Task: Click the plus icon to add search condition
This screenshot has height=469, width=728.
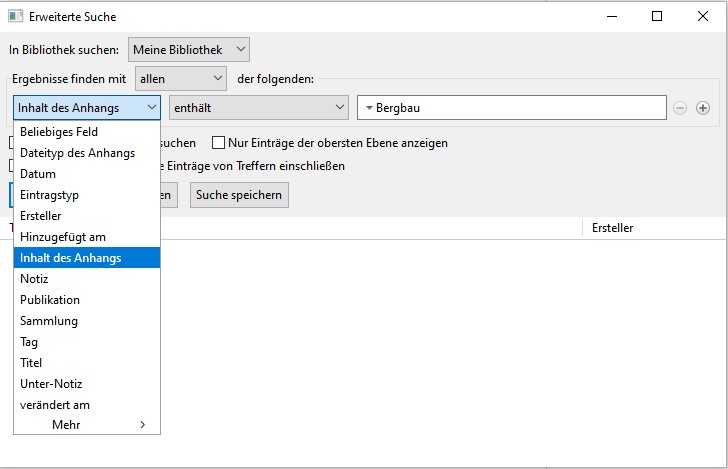Action: pyautogui.click(x=703, y=108)
